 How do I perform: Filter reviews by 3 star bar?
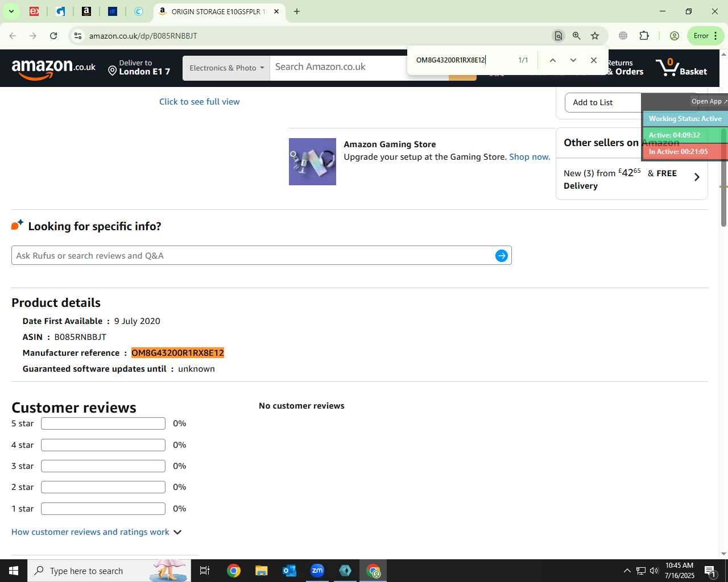click(103, 466)
